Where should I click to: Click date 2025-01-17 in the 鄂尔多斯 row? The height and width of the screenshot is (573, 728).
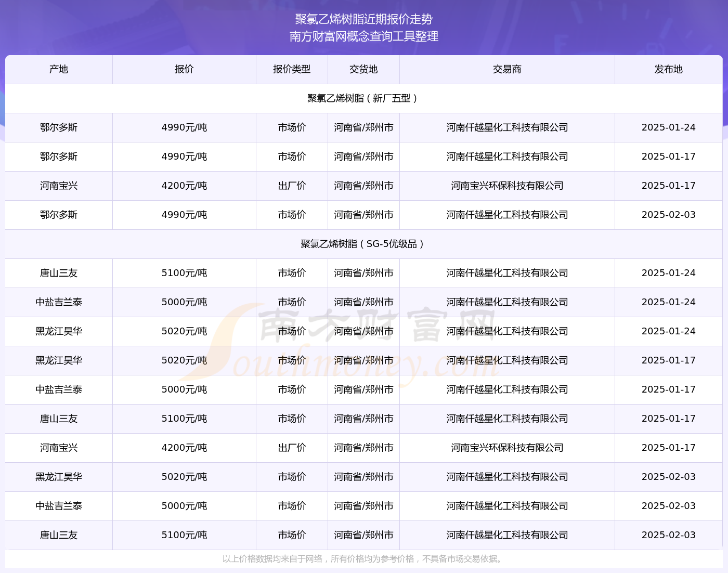pos(668,157)
